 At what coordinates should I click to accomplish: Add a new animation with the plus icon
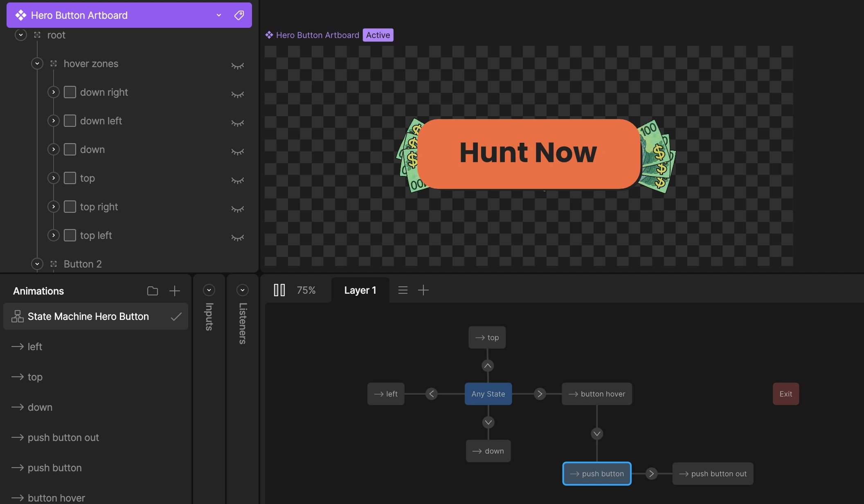coord(175,291)
